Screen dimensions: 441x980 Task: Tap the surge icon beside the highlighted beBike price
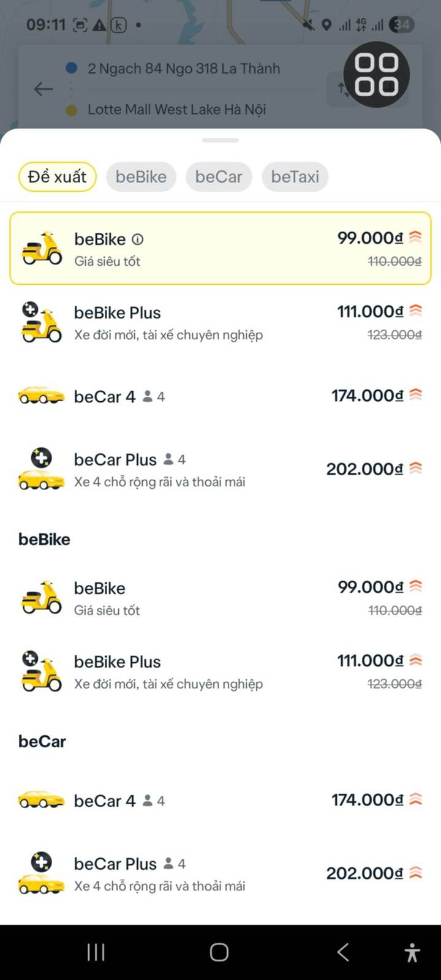pos(415,237)
